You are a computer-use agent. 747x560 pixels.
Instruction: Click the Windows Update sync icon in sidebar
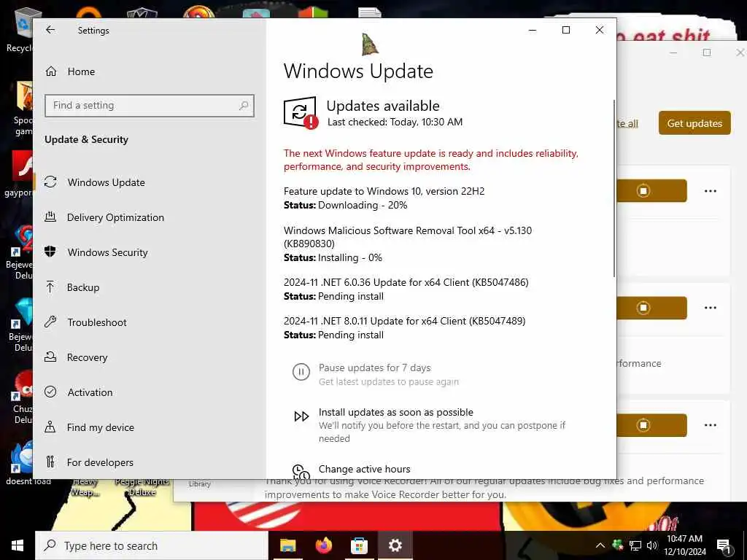50,182
